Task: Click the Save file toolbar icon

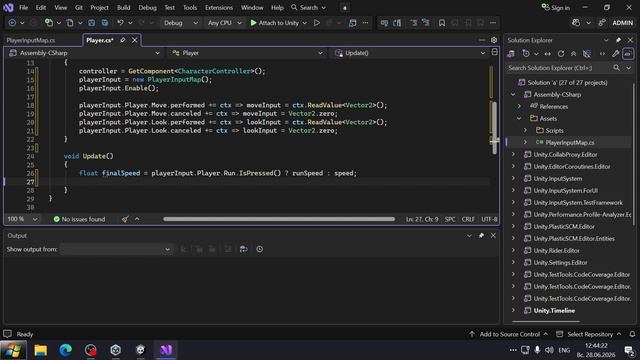Action: [x=92, y=23]
